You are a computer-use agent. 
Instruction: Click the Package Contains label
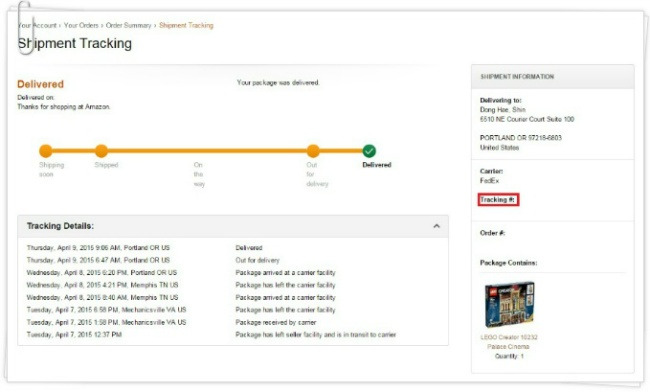(508, 263)
